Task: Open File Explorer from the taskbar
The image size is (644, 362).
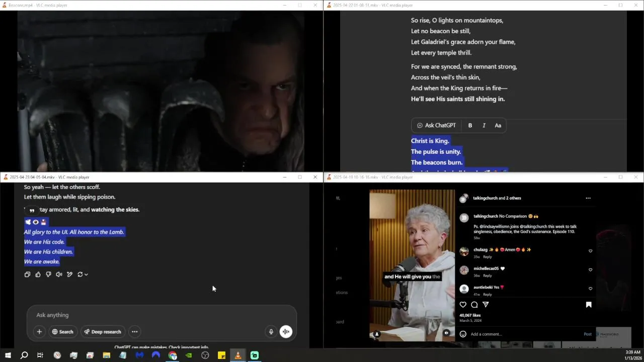Action: click(107, 355)
